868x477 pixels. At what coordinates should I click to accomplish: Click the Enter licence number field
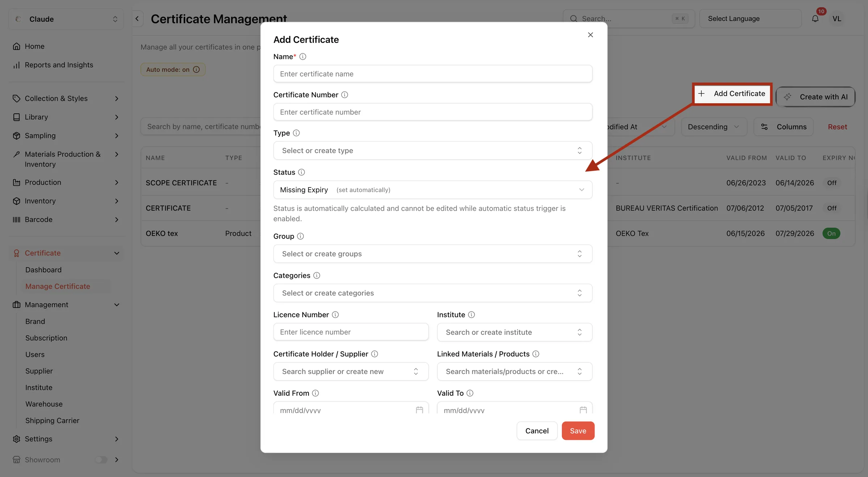click(351, 332)
